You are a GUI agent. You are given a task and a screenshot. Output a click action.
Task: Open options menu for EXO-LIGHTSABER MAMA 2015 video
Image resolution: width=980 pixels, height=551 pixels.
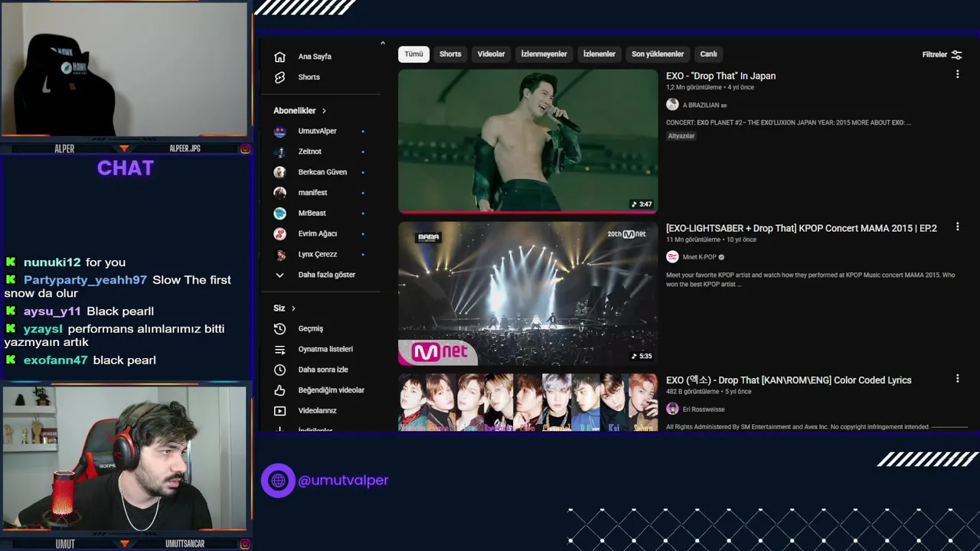[x=957, y=227]
